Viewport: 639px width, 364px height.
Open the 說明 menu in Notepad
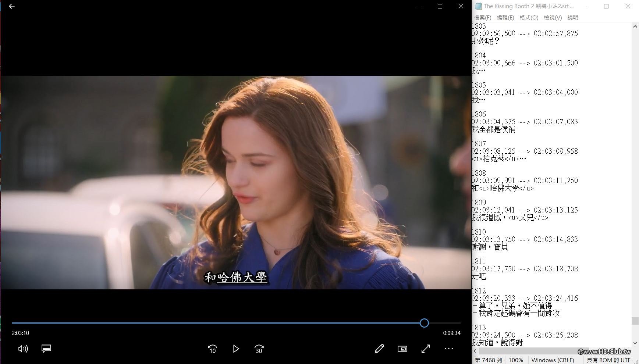pos(573,17)
